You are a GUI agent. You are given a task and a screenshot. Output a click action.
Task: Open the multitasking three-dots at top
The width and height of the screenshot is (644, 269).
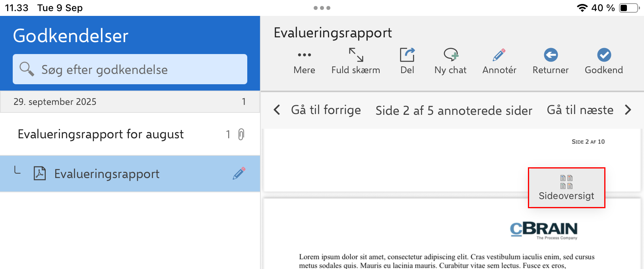tap(322, 8)
